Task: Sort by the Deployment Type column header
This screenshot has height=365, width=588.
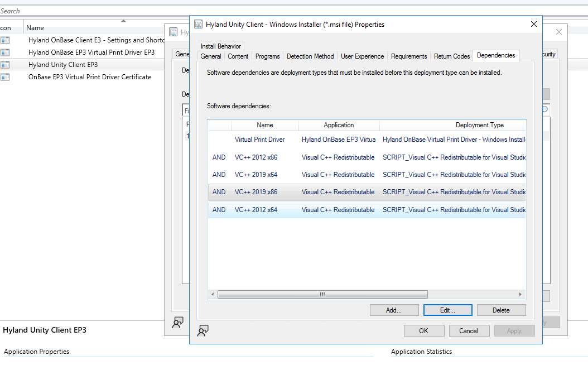Action: [453, 125]
